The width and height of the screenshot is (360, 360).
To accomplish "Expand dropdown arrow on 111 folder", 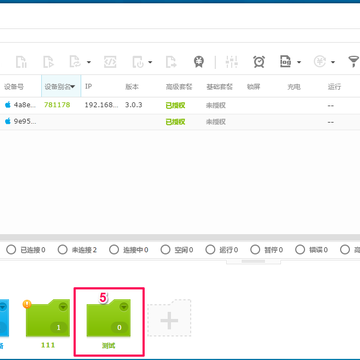I will pyautogui.click(x=63, y=307).
